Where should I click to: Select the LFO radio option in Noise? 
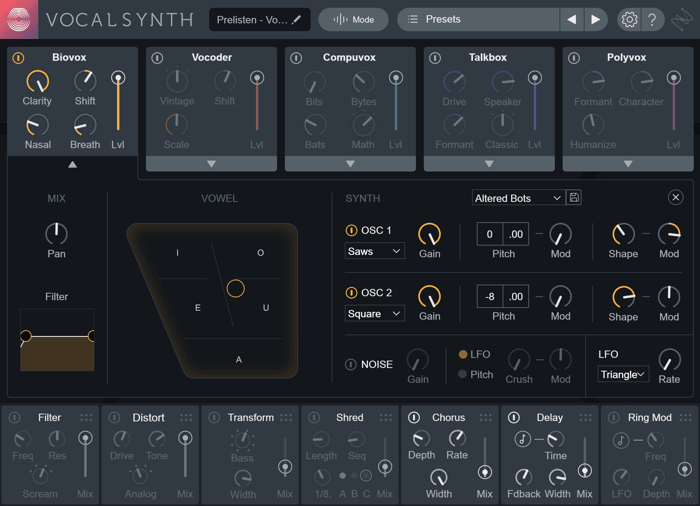point(463,354)
